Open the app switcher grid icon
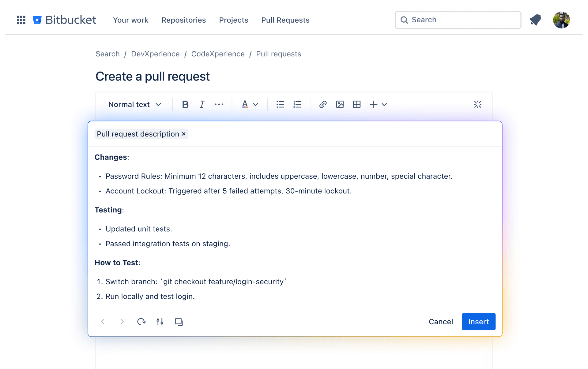The height and width of the screenshot is (369, 588). tap(21, 20)
